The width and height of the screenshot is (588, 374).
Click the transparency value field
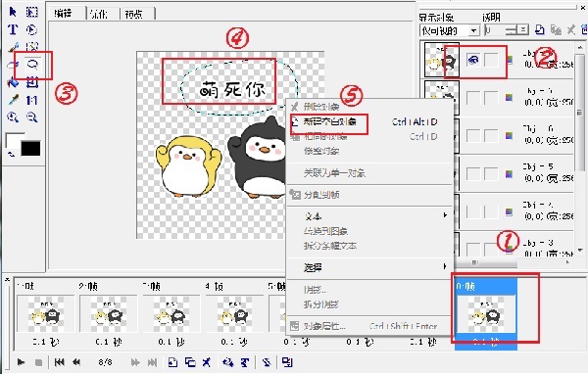tap(495, 30)
